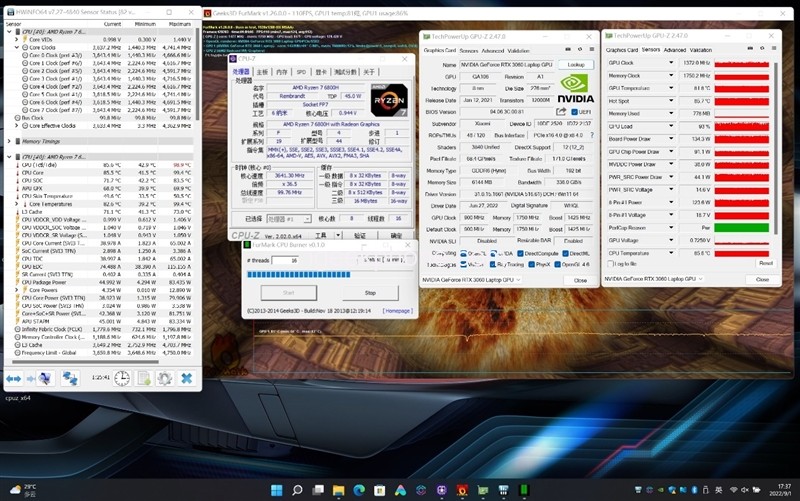
Task: Switch to Advanced tab in GPU-Z sensors window
Action: [x=675, y=49]
